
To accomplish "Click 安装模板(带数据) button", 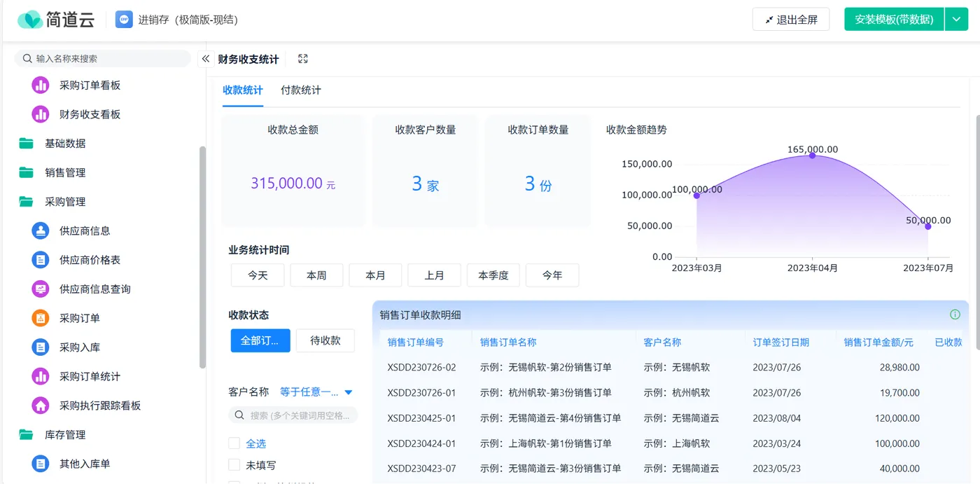I will pos(895,20).
